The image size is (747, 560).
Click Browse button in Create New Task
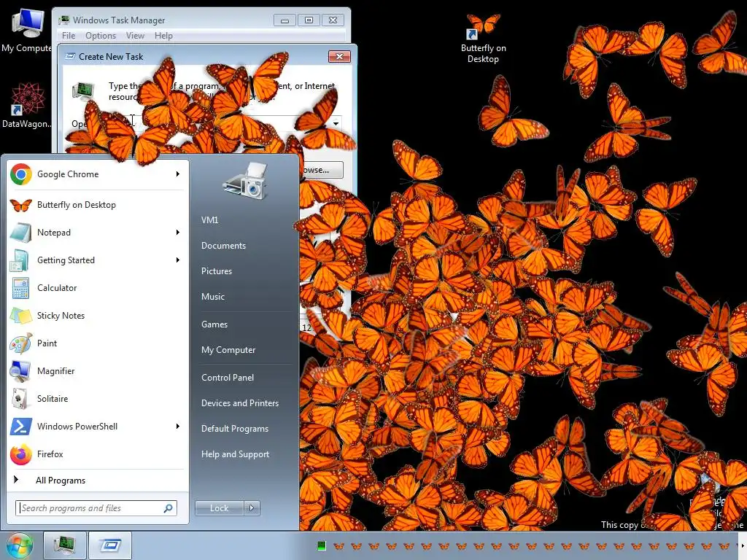pyautogui.click(x=320, y=170)
